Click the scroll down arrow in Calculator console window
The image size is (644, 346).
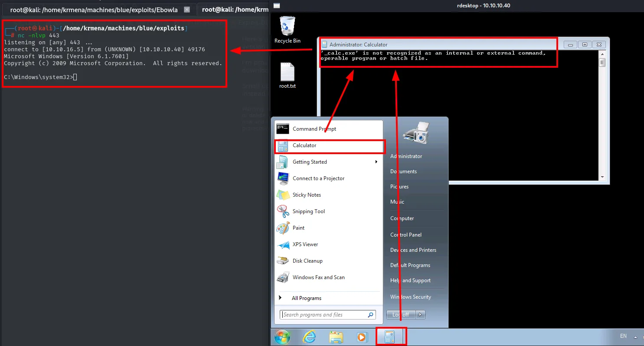coord(602,177)
